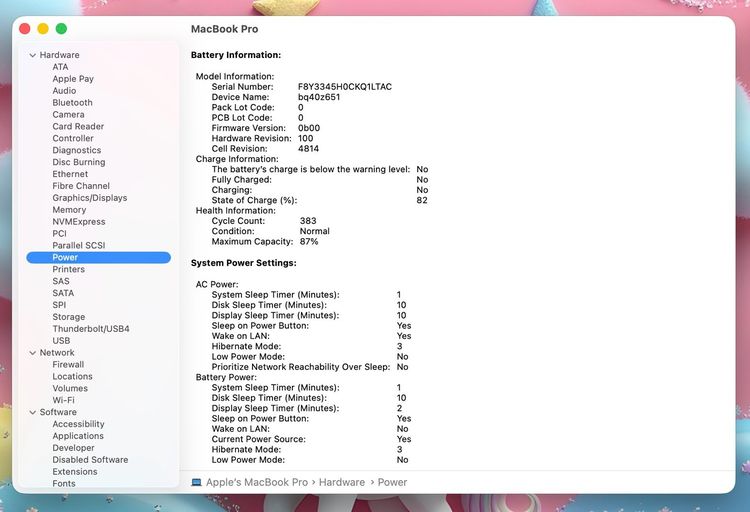Click the System Power Settings heading
The width and height of the screenshot is (750, 512).
click(243, 263)
